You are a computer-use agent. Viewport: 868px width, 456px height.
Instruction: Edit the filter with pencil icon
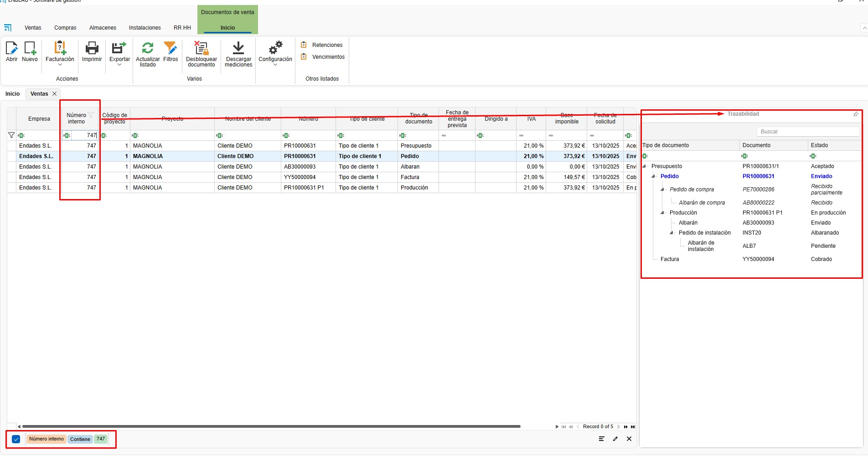(x=615, y=439)
